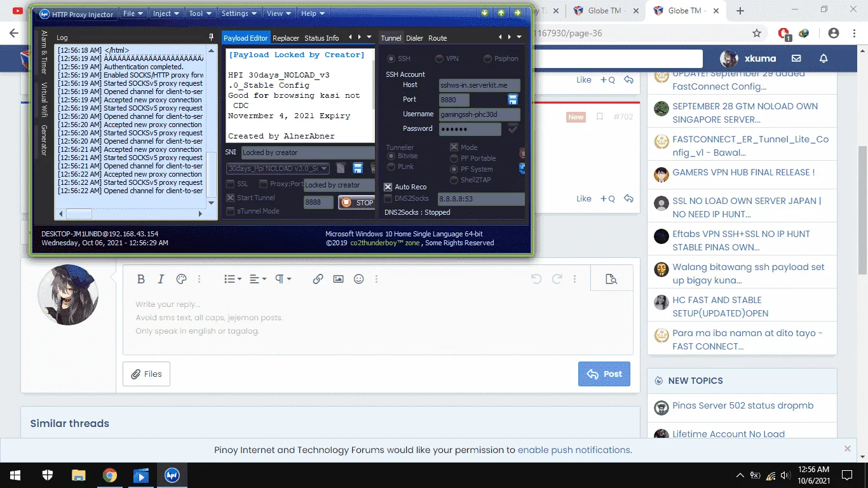
Task: Click the preview icon in the reply editor
Action: coord(611,279)
